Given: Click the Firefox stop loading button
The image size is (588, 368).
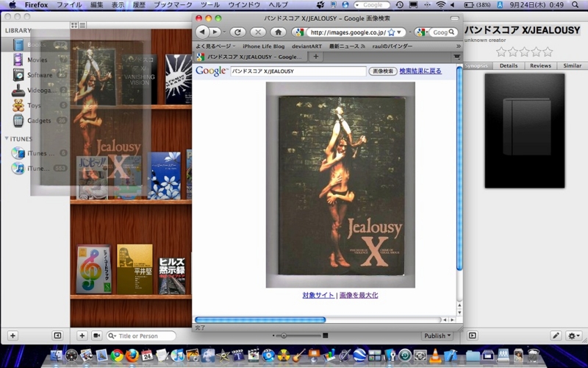Looking at the screenshot, I should pyautogui.click(x=258, y=32).
